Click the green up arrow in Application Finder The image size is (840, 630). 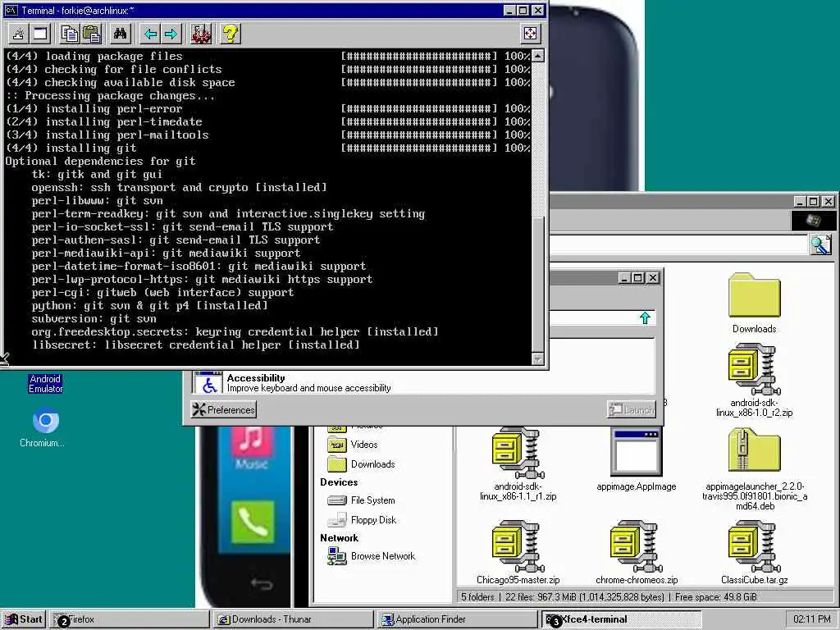pyautogui.click(x=645, y=317)
